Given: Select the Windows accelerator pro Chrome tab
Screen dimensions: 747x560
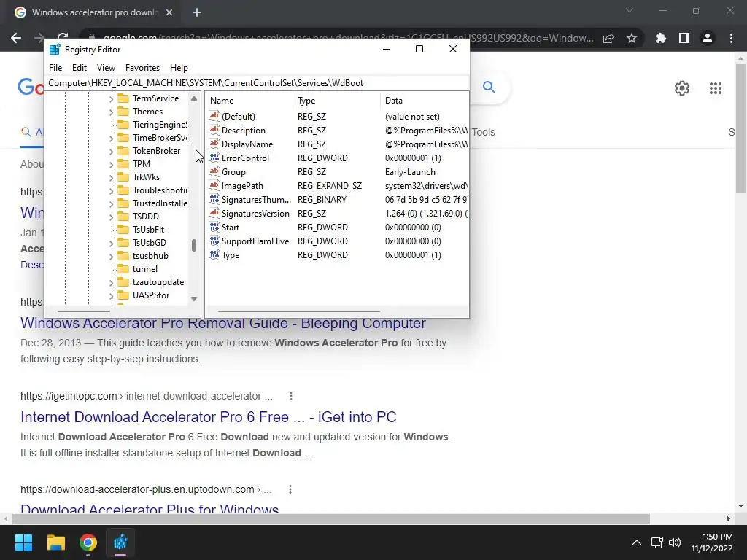Looking at the screenshot, I should pyautogui.click(x=93, y=12).
